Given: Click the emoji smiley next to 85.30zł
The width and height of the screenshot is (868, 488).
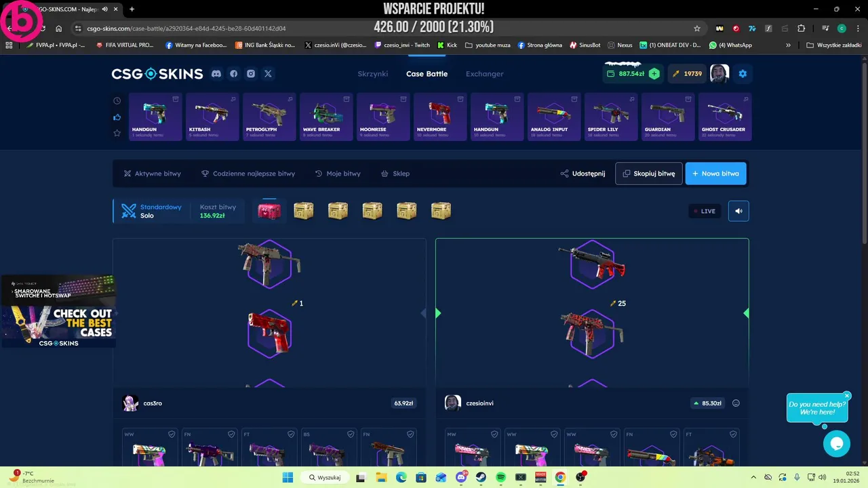Looking at the screenshot, I should (736, 403).
